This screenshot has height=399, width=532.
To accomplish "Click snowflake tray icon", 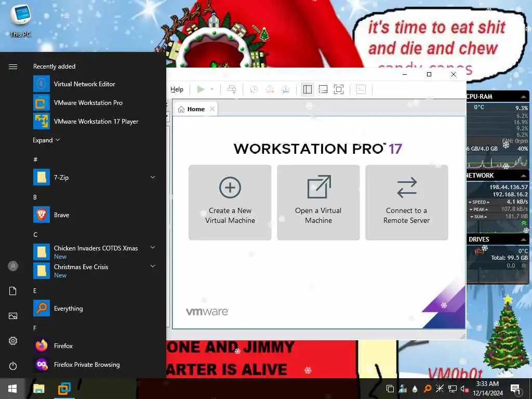I will point(440,389).
